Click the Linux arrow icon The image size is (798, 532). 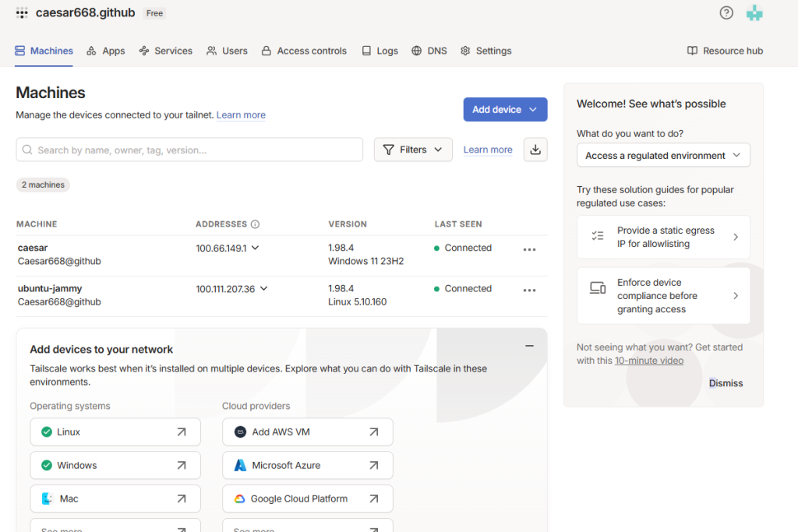click(x=181, y=432)
